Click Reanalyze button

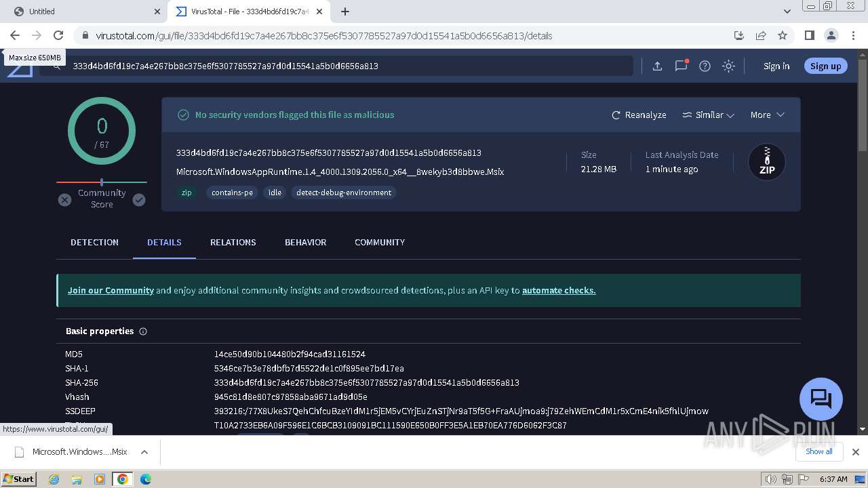[x=639, y=115]
